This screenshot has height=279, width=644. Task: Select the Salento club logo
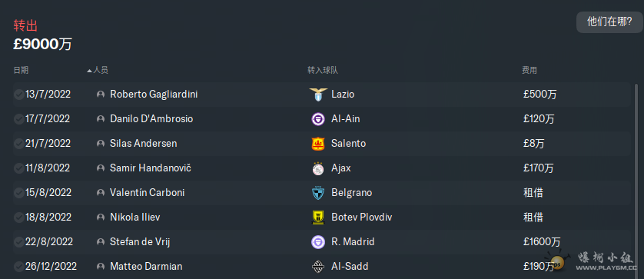[x=318, y=144]
